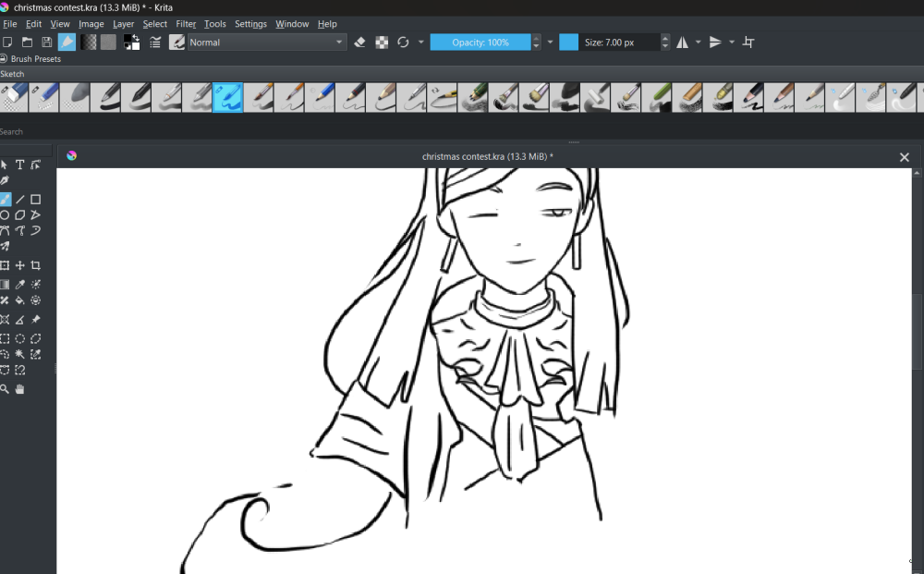Click the Opacity 100% slider
The height and width of the screenshot is (574, 924).
pos(480,43)
